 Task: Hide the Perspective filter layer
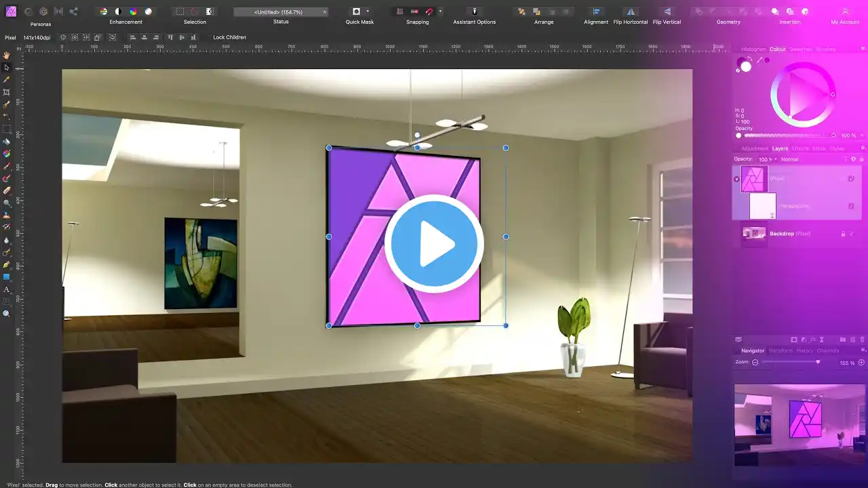tap(851, 206)
